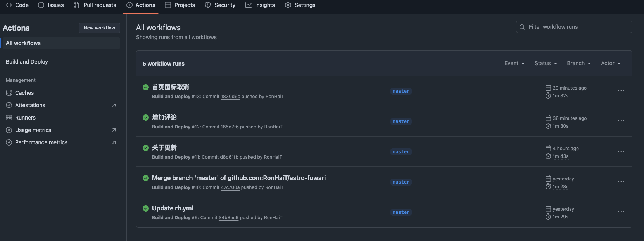Click the search magnifier icon in filter

[522, 27]
